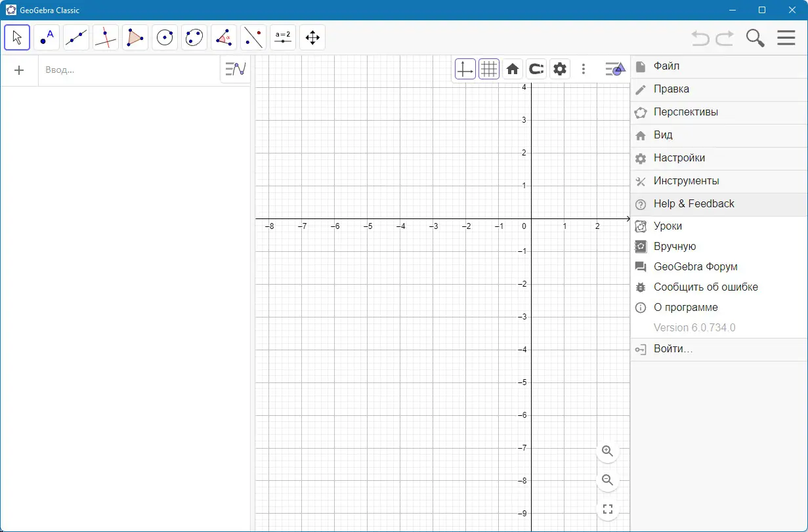Select the Polygon tool
Viewport: 808px width, 532px height.
(135, 37)
